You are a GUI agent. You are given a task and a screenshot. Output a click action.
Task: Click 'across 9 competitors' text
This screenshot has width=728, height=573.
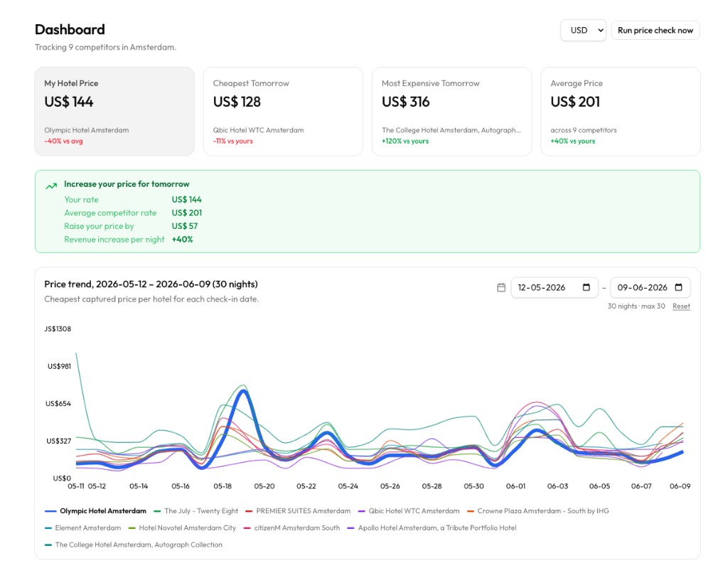(x=584, y=130)
